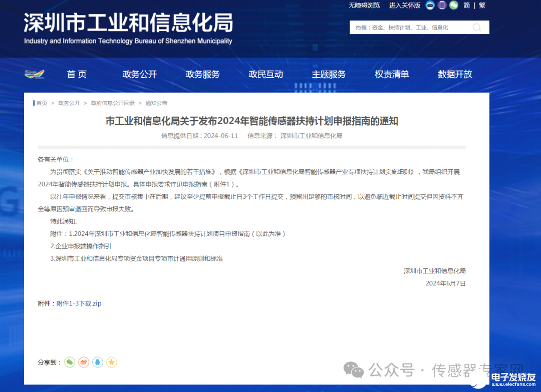This screenshot has height=392, width=541.
Task: Share to QQ via blue penguin icon
Action: pos(98,362)
